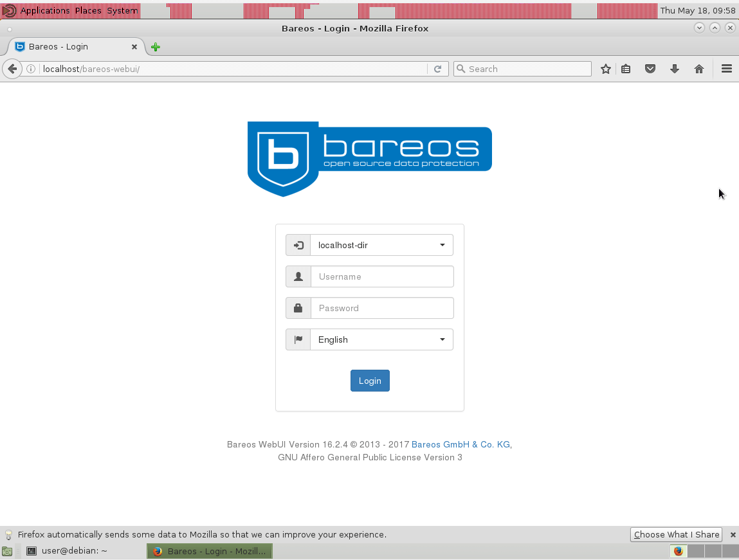Go to the Firefox home page icon
The image size is (739, 560).
(x=699, y=69)
